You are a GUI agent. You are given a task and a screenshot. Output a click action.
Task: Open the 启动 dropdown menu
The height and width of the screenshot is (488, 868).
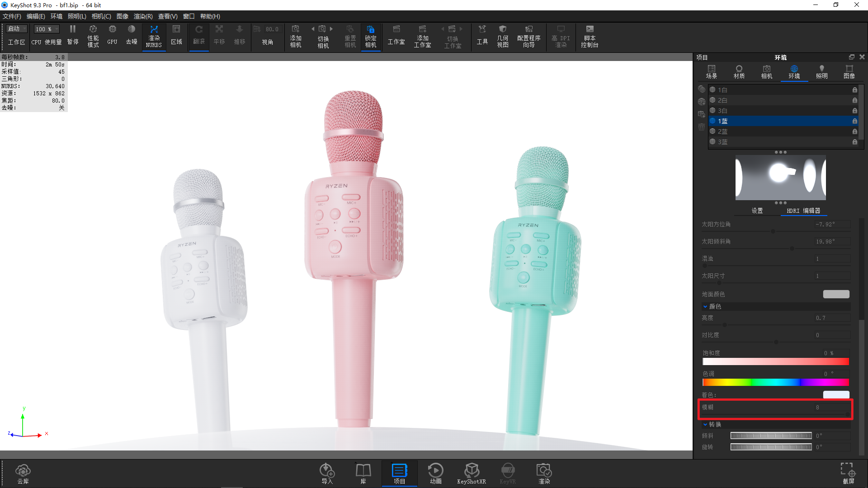(16, 28)
